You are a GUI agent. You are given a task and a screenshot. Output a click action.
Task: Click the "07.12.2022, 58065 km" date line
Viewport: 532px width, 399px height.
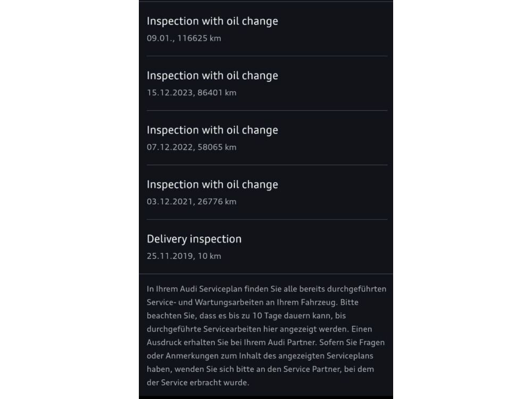click(192, 147)
